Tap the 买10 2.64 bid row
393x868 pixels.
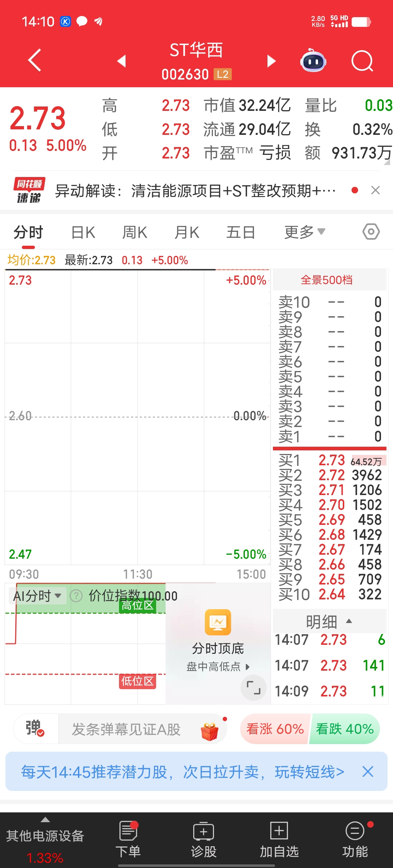329,594
